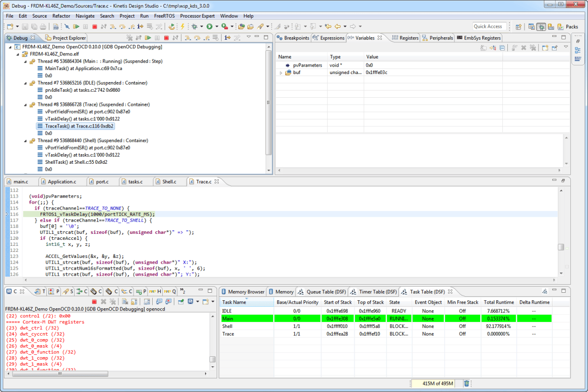The image size is (588, 392).
Task: Click the Save icon in the main toolbar
Action: [25, 27]
